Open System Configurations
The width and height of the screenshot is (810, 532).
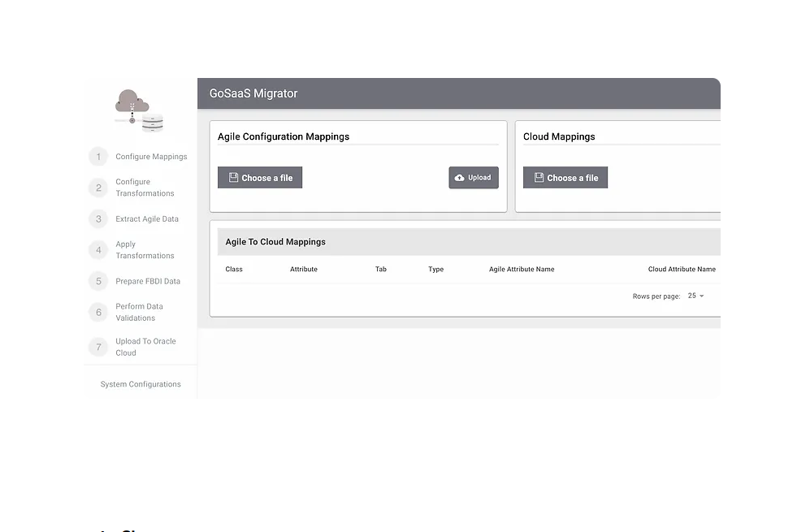tap(141, 384)
